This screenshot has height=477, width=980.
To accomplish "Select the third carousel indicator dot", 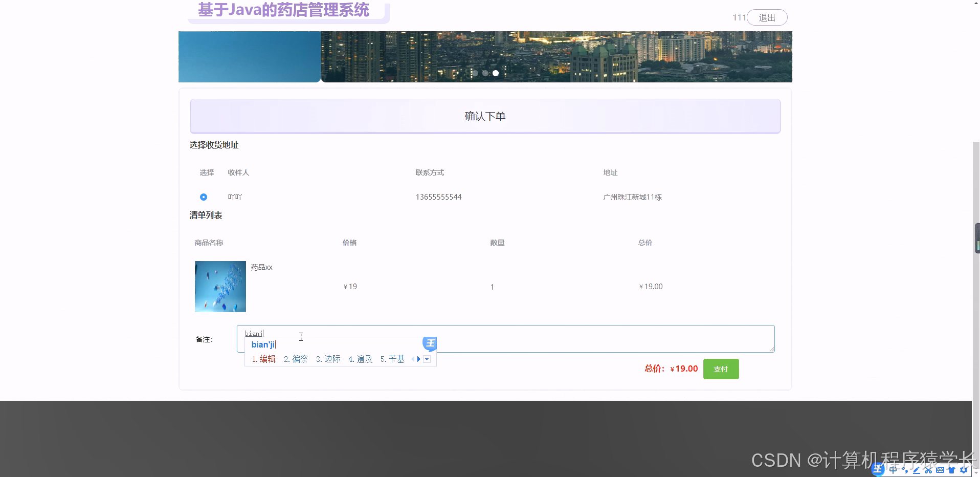I will coord(495,73).
